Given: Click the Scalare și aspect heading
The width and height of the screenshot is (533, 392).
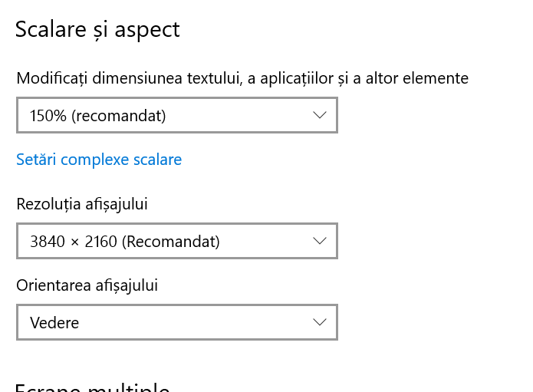Looking at the screenshot, I should pos(97,30).
